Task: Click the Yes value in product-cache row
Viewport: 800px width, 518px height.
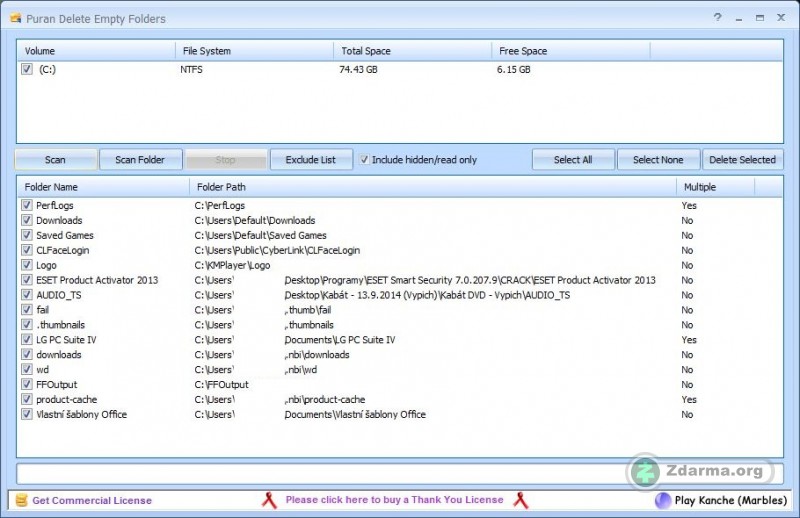Action: [x=689, y=400]
